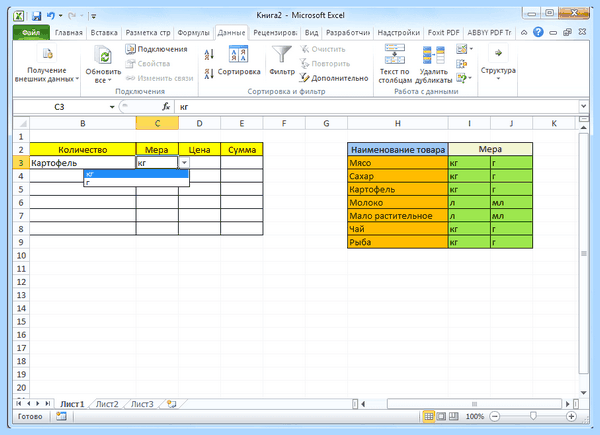The height and width of the screenshot is (435, 600).
Task: Switch to Page Layout view in status bar
Action: (441, 416)
